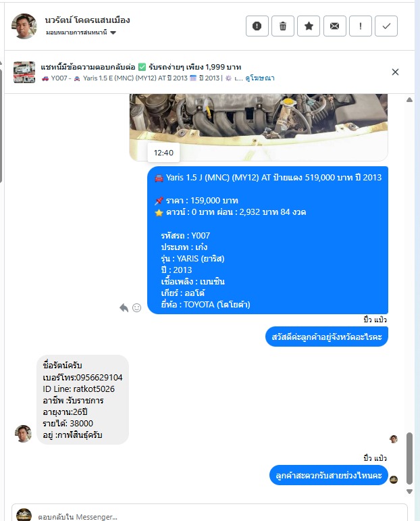Delete conversation with the trash icon
Viewport: 420px width, 521px height.
coord(283,26)
